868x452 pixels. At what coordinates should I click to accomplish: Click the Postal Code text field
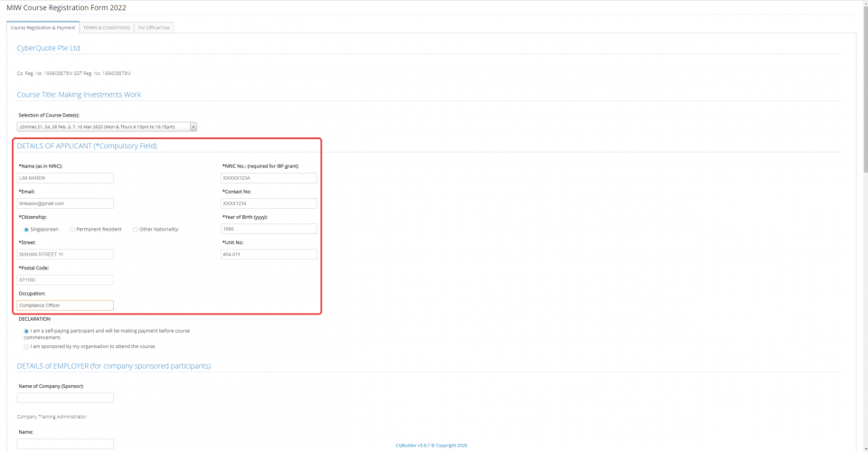pos(65,280)
